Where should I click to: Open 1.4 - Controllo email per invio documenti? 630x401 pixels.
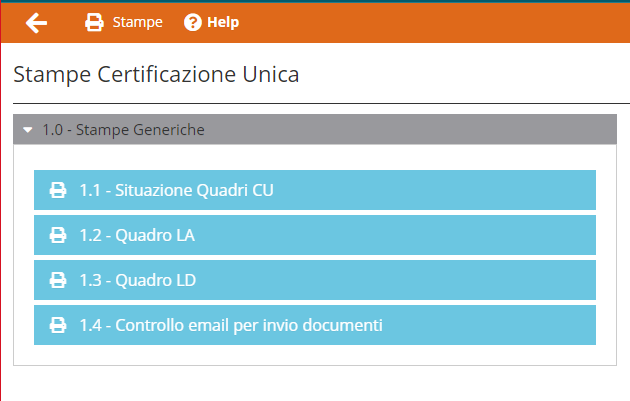coord(315,325)
